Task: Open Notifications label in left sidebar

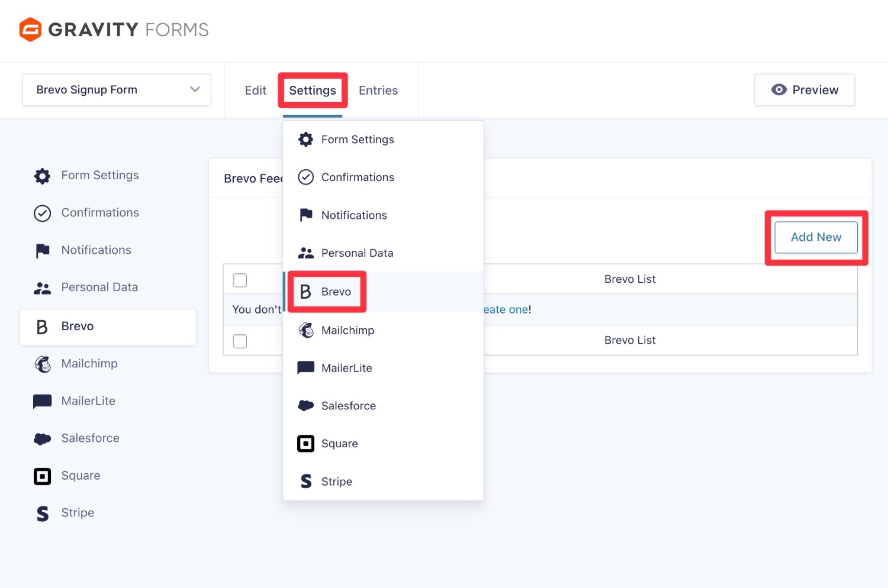Action: pyautogui.click(x=96, y=250)
